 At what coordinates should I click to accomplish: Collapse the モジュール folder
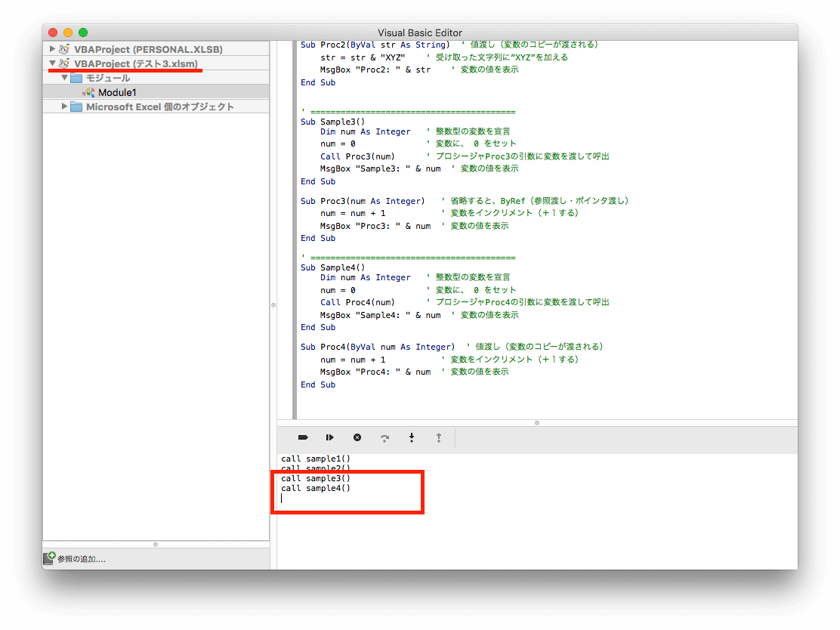(x=64, y=78)
